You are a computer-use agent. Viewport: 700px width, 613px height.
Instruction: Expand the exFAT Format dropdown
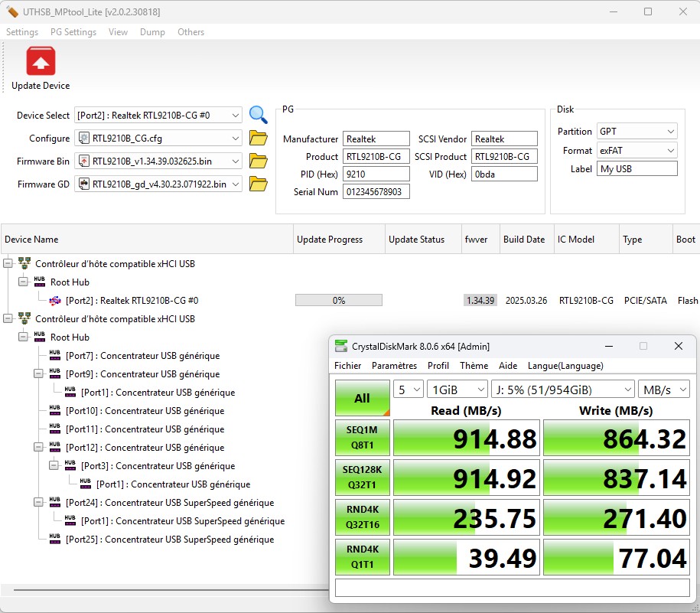(x=670, y=151)
